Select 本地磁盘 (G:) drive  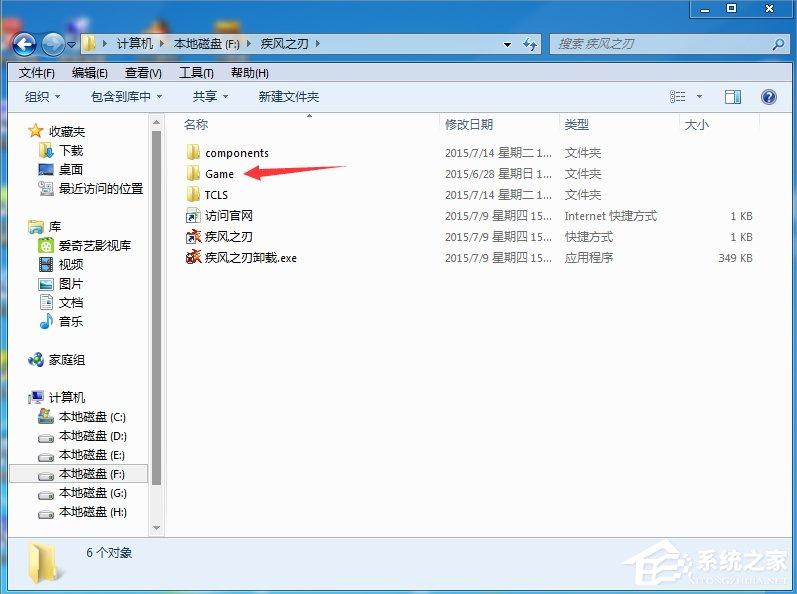click(93, 493)
